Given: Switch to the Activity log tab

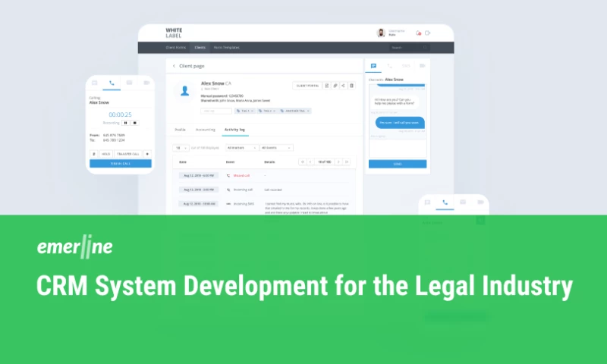Looking at the screenshot, I should tap(234, 130).
